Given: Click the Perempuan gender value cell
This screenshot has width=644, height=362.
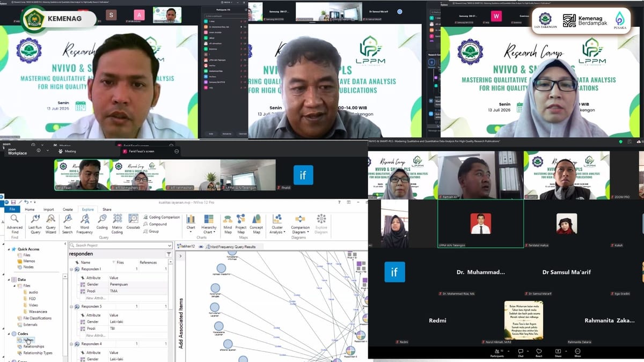Looking at the screenshot, I should pos(119,284).
